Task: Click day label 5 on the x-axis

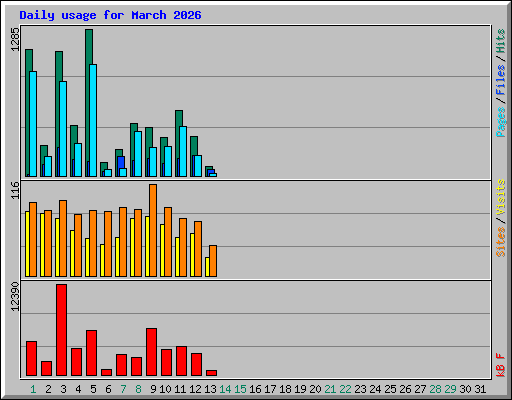Action: click(x=93, y=389)
